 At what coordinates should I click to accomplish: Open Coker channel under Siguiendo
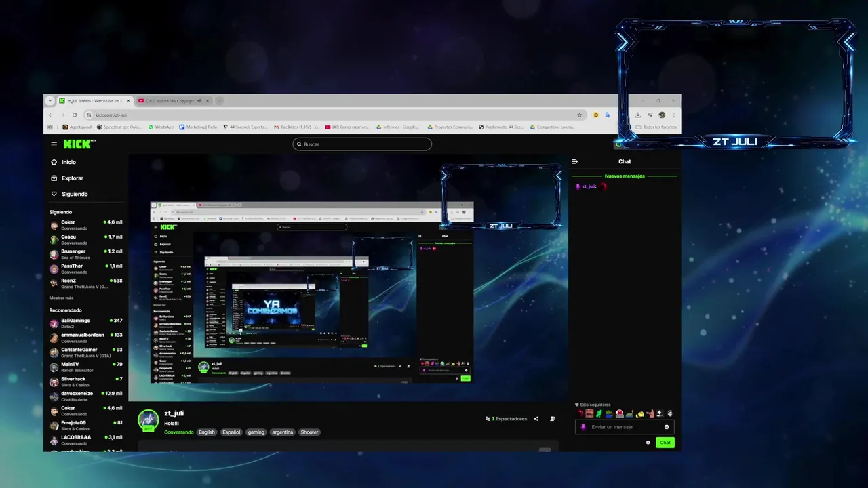[x=86, y=225]
